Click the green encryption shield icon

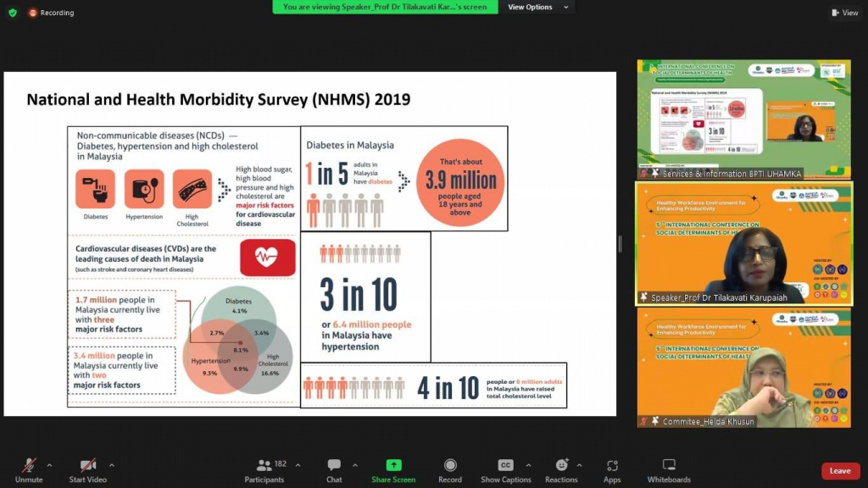[12, 13]
